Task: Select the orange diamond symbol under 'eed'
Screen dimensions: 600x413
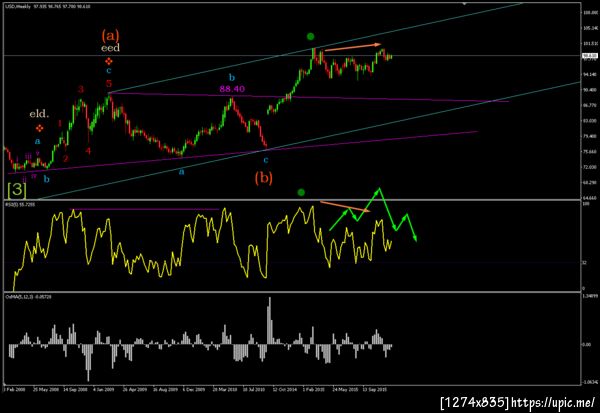Action: [x=109, y=61]
